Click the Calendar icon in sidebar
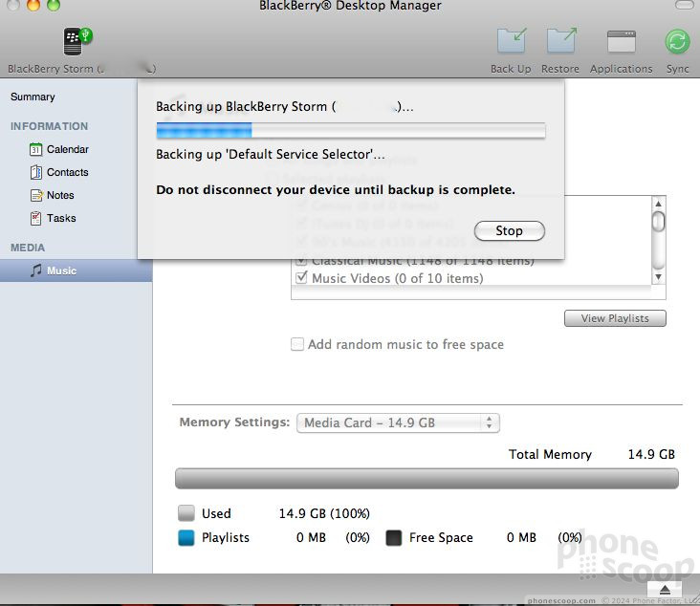 [35, 149]
